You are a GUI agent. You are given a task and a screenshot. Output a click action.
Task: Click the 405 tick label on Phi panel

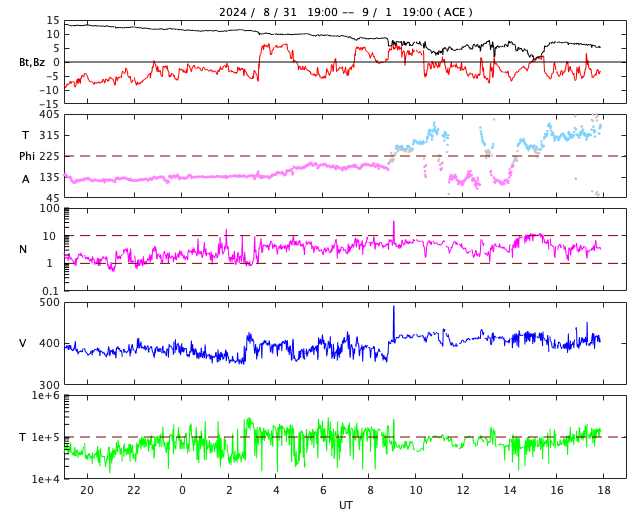pos(49,115)
